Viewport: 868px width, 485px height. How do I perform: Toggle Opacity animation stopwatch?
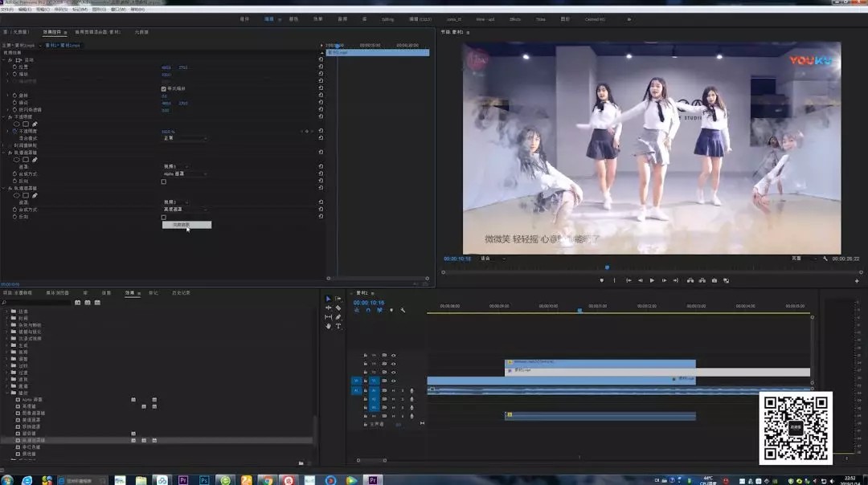click(15, 131)
